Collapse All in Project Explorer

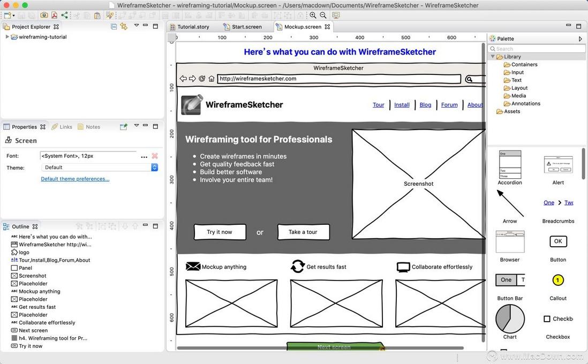114,27
